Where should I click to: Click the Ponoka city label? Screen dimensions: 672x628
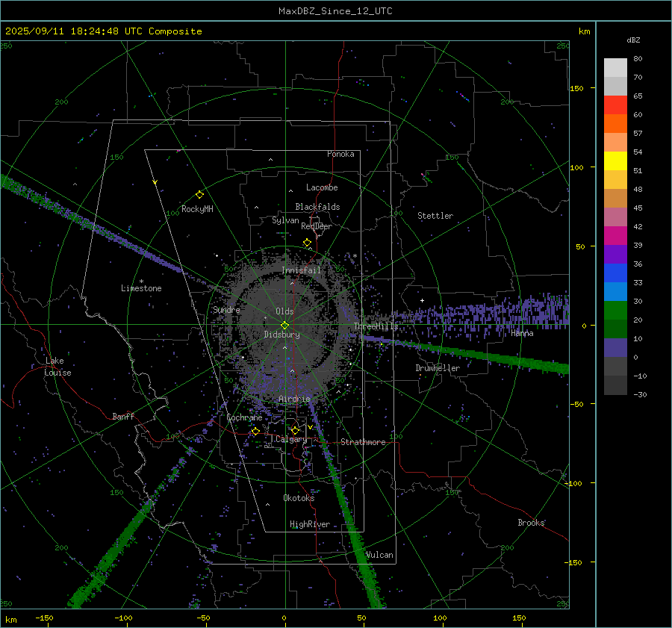(340, 154)
